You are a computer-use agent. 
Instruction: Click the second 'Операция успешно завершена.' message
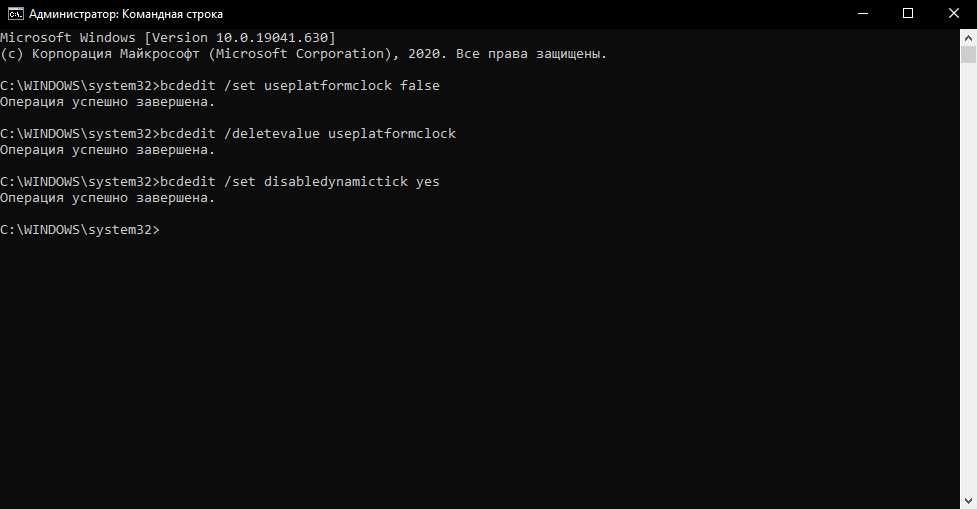pyautogui.click(x=108, y=150)
